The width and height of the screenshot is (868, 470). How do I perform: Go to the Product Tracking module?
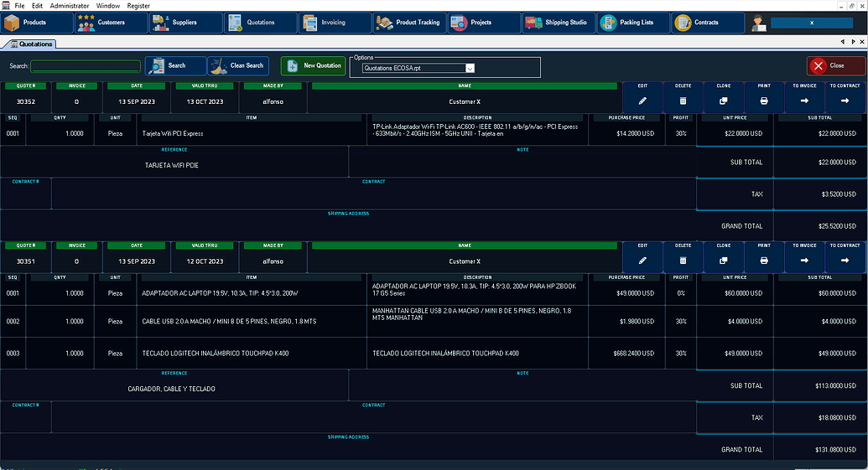pyautogui.click(x=408, y=23)
